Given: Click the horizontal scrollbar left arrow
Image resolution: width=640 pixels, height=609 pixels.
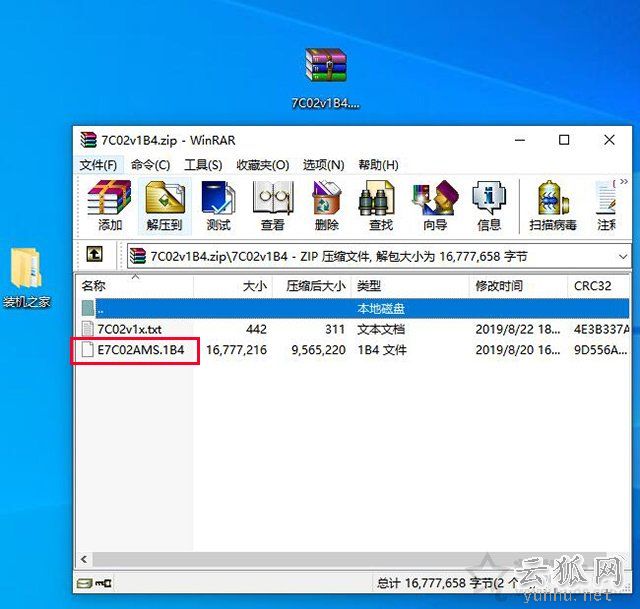Looking at the screenshot, I should [84, 559].
